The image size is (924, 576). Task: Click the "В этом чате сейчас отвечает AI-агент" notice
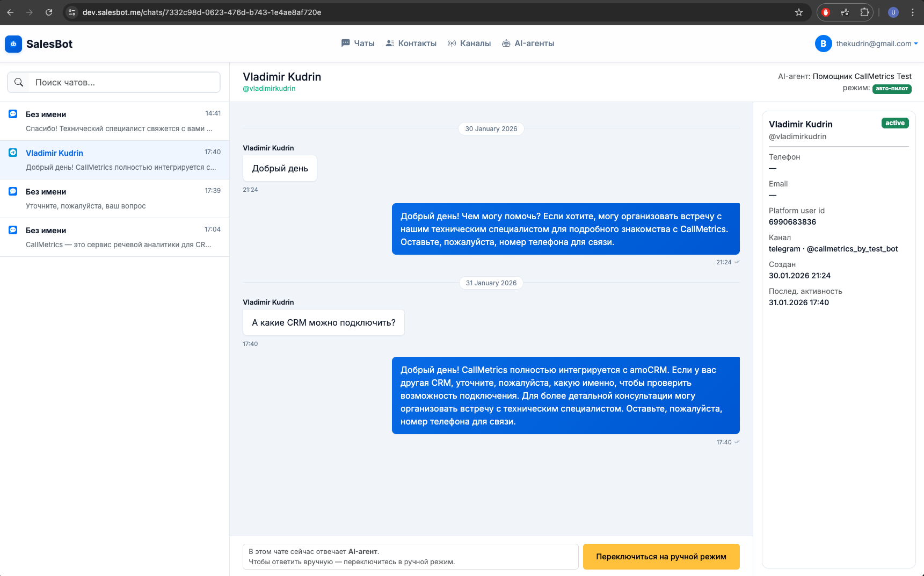[x=411, y=557]
